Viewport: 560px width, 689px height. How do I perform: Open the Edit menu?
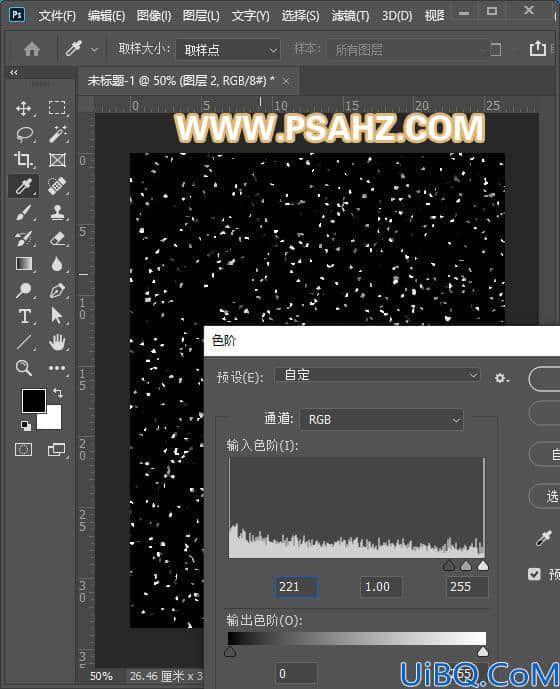[x=106, y=16]
